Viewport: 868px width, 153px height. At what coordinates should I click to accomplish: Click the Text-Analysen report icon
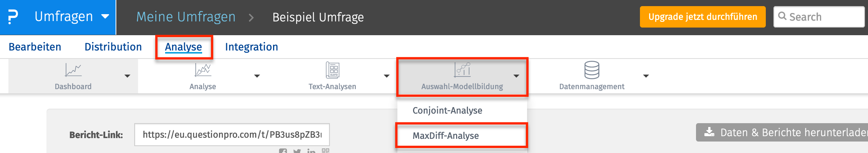pos(333,70)
